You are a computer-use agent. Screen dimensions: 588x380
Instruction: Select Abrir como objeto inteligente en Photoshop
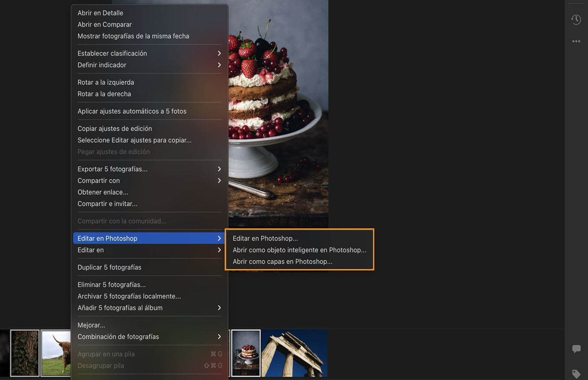299,250
